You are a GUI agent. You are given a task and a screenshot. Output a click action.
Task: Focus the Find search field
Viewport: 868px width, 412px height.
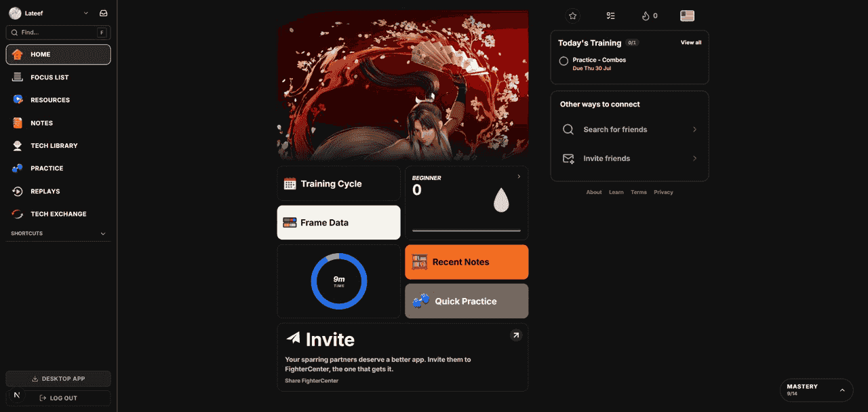pyautogui.click(x=58, y=32)
